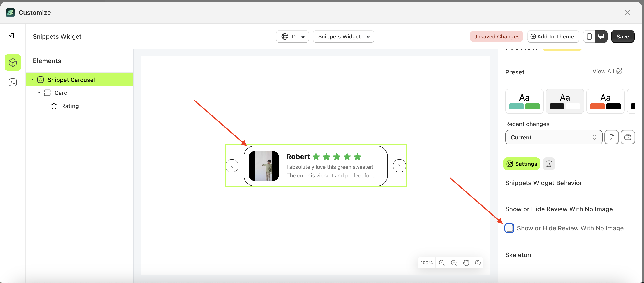Collapse the Snippet Carousel tree arrow

[x=32, y=80]
